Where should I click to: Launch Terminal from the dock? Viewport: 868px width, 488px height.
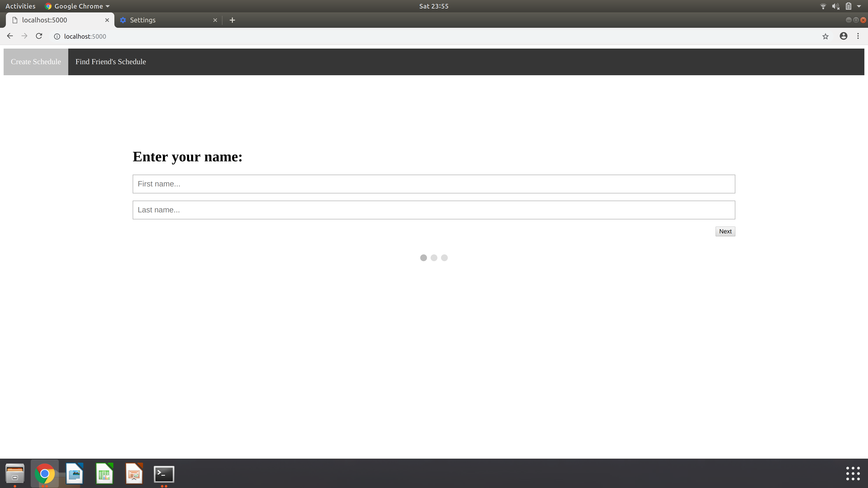tap(164, 474)
